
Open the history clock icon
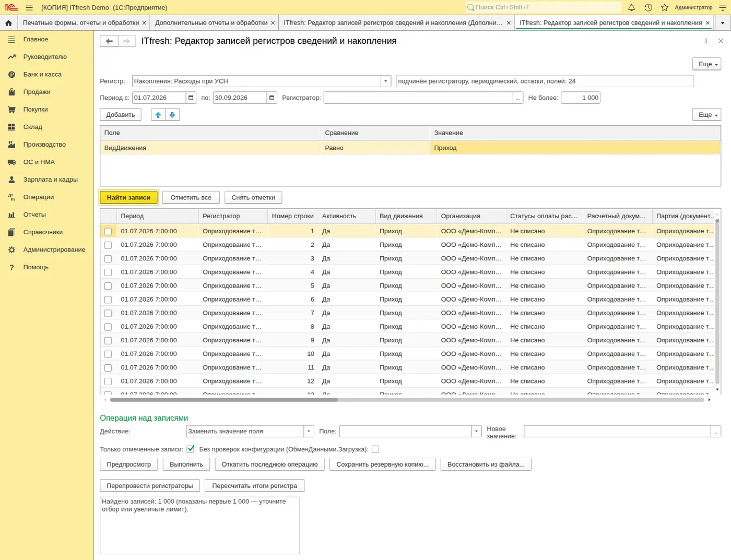(x=648, y=7)
